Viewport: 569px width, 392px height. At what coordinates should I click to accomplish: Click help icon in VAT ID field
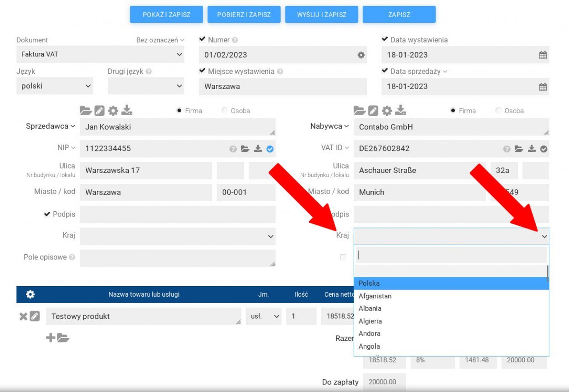click(x=507, y=149)
